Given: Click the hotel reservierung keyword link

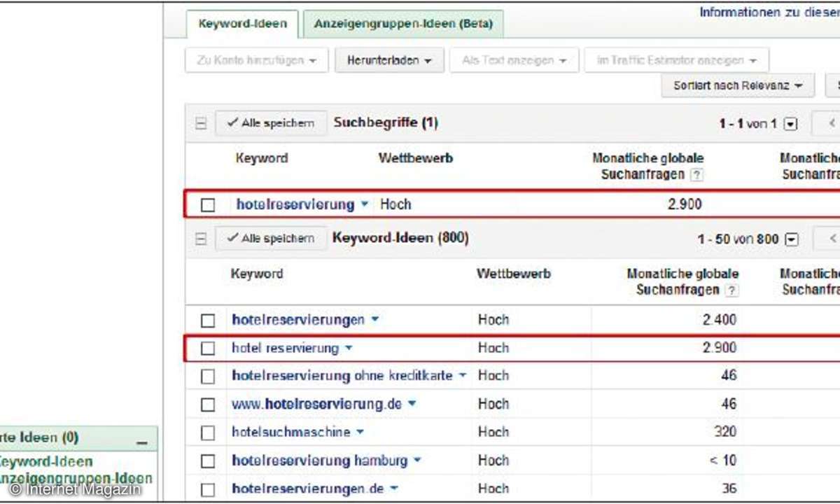Looking at the screenshot, I should tap(285, 348).
